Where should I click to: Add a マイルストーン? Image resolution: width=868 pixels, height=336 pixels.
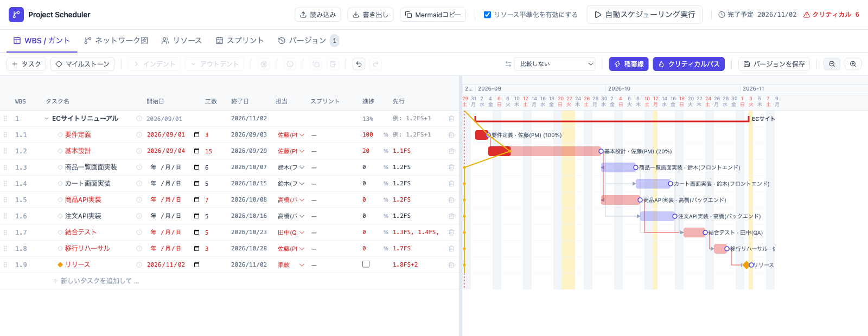point(82,64)
